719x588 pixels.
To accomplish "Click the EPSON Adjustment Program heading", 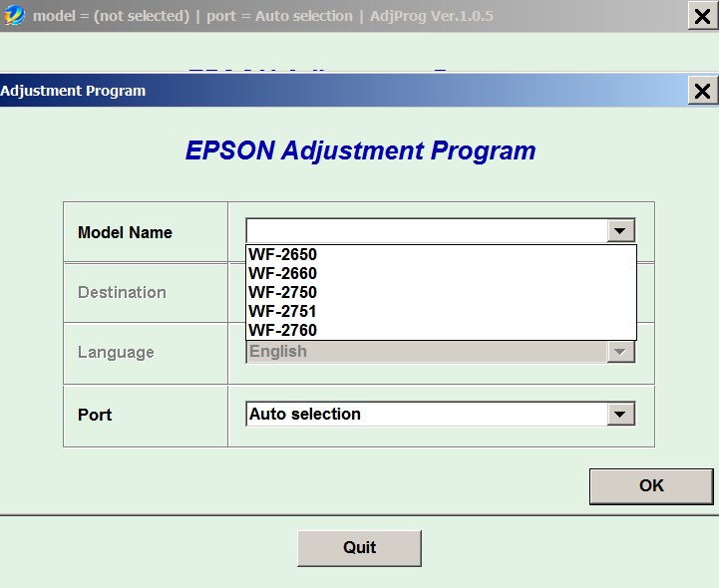I will click(360, 150).
